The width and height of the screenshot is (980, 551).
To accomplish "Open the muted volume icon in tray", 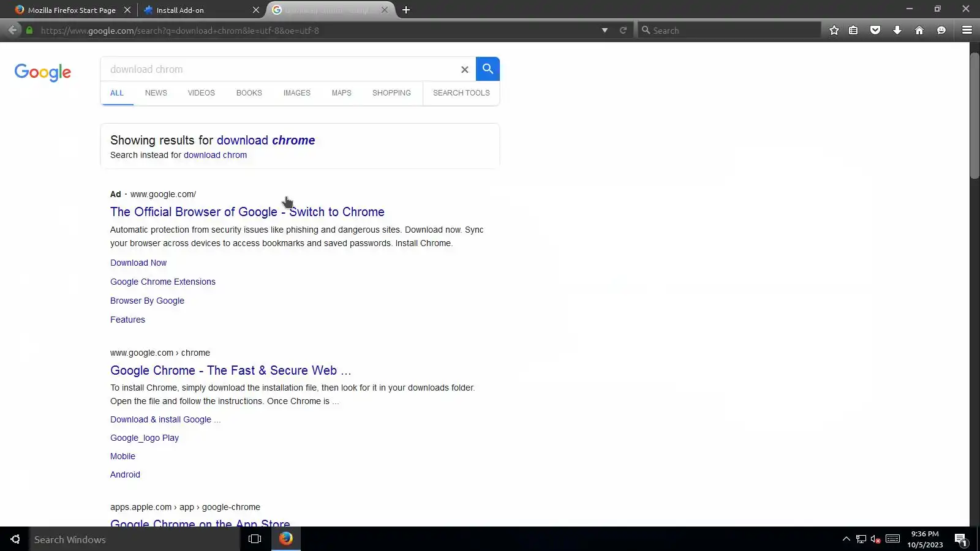I will click(x=876, y=539).
